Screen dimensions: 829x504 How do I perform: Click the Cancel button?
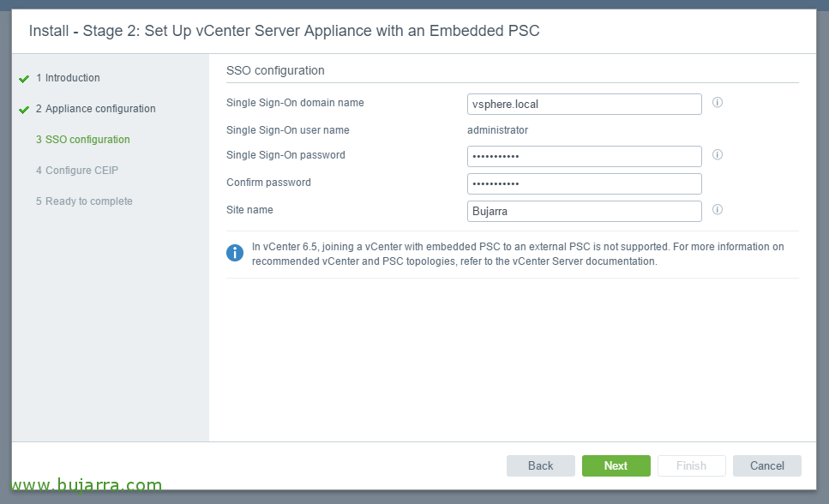pyautogui.click(x=766, y=466)
